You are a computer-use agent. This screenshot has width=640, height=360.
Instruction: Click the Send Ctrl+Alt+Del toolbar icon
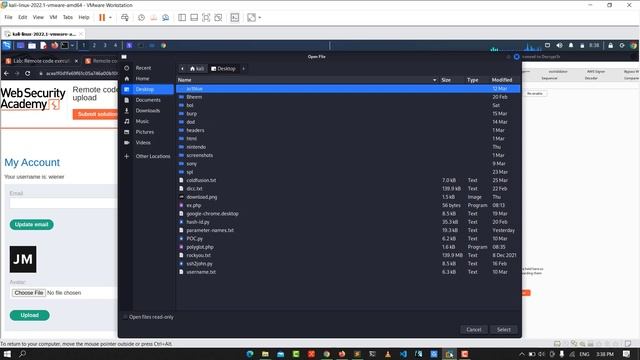pyautogui.click(x=125, y=18)
